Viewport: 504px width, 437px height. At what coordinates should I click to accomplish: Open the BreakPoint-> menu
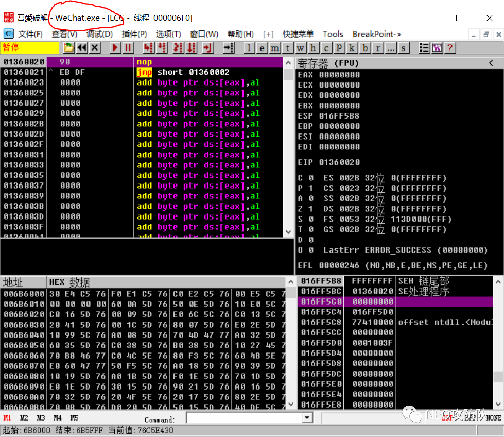click(x=377, y=34)
